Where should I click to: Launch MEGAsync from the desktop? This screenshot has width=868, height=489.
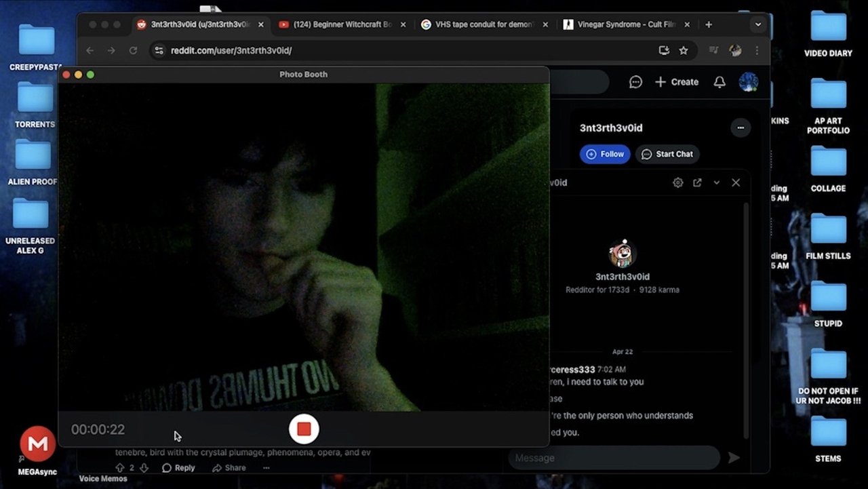point(37,444)
